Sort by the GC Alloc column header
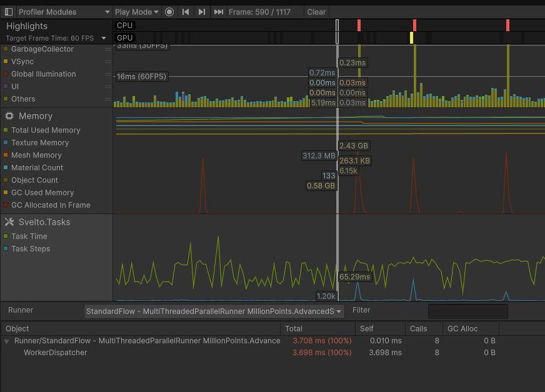545x392 pixels. (471, 328)
